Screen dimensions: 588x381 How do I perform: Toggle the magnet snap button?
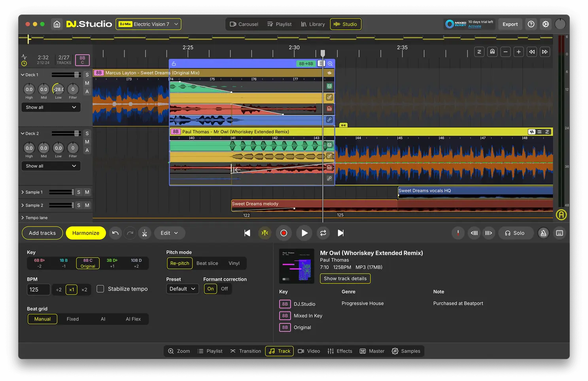pyautogui.click(x=492, y=52)
